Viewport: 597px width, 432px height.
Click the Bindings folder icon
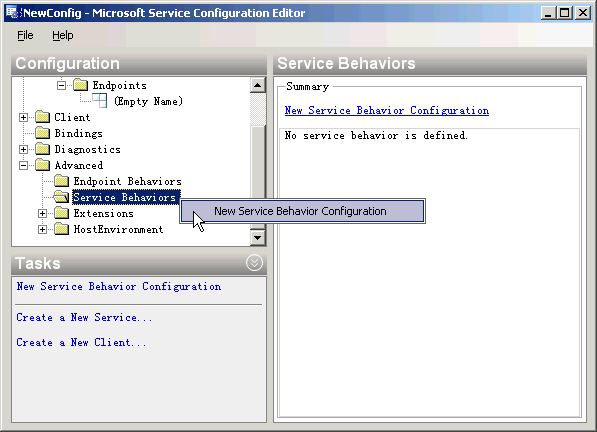[42, 133]
